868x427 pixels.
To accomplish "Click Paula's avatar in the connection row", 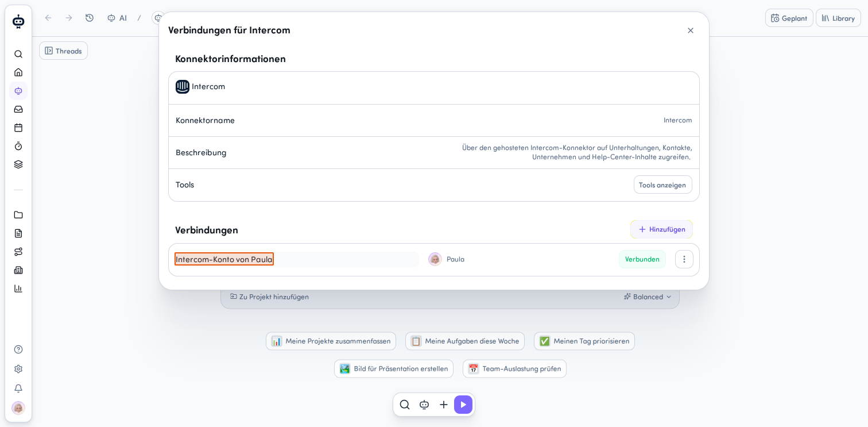I will pos(435,259).
